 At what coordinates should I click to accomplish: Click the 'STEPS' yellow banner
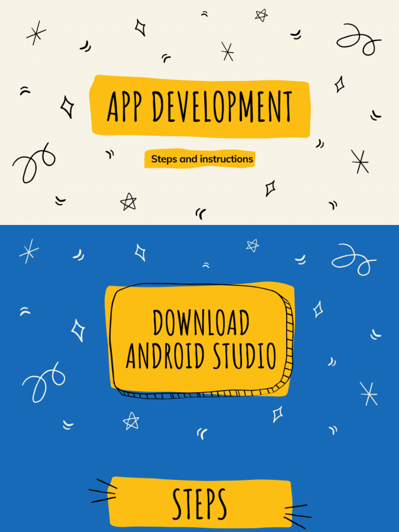point(200,503)
